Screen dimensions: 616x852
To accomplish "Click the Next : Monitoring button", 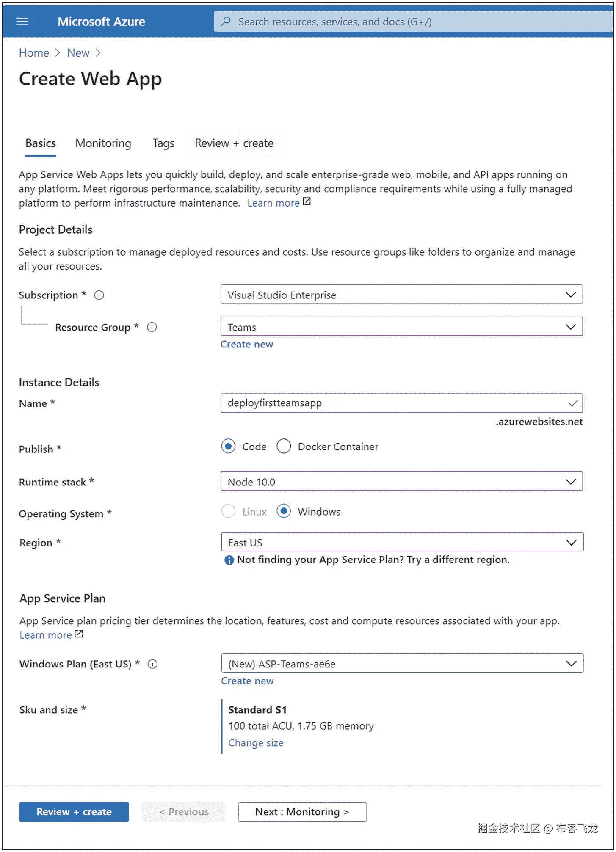I will pos(302,812).
